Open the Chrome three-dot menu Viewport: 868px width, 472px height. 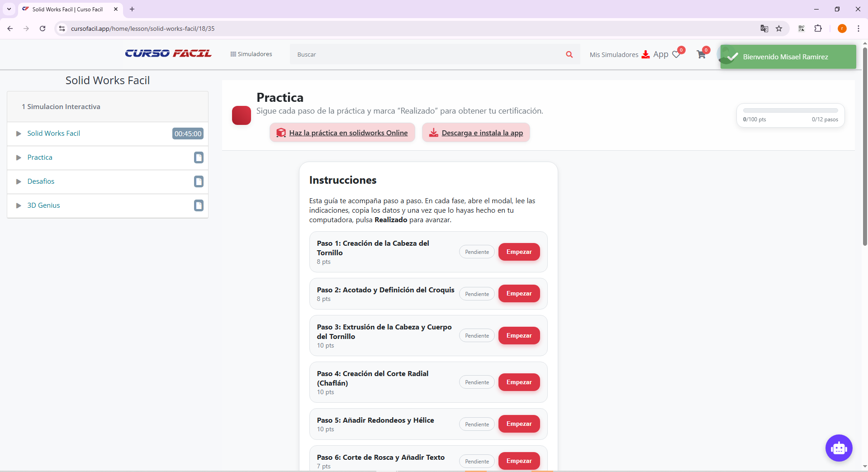(858, 29)
